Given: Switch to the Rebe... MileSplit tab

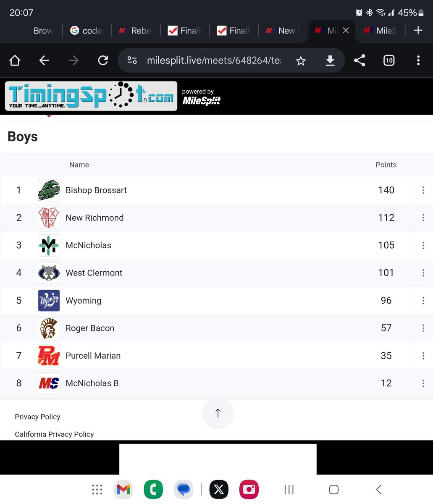Looking at the screenshot, I should 136,30.
